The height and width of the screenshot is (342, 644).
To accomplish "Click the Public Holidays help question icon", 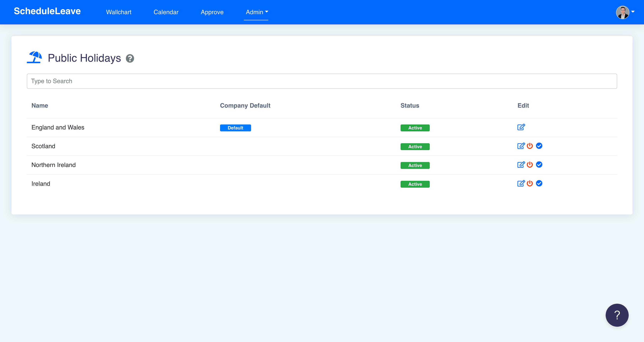I will [130, 58].
